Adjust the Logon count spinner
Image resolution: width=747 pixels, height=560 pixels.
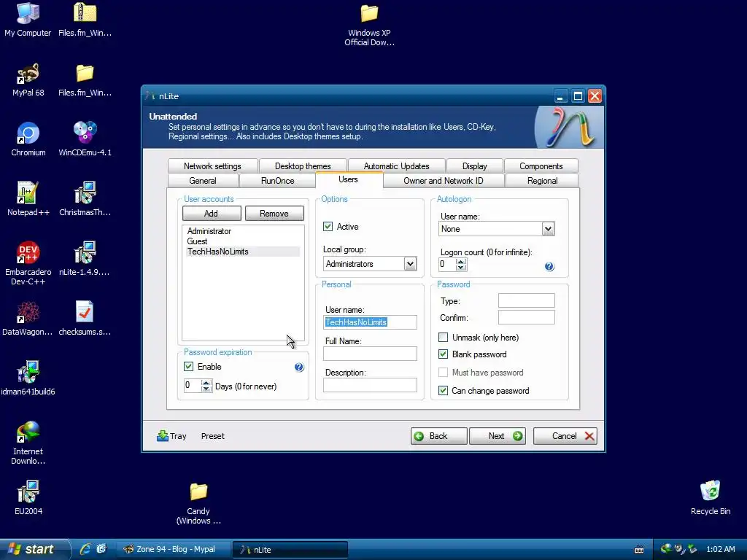460,264
